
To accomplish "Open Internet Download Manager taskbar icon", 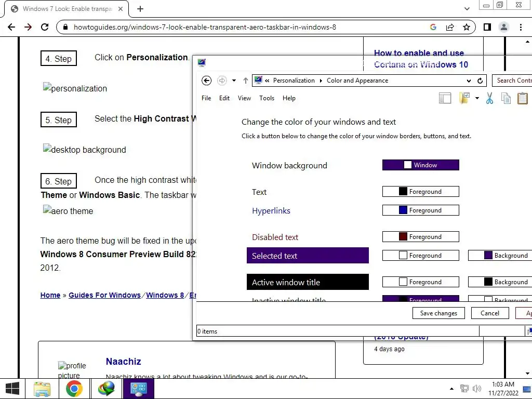I will tap(106, 389).
